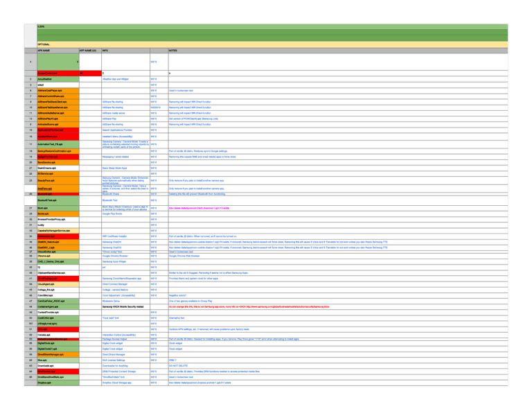This screenshot has height=411, width=532.
Task: Click the 'Google Chrome Browser' info cell
Action: 125,256
